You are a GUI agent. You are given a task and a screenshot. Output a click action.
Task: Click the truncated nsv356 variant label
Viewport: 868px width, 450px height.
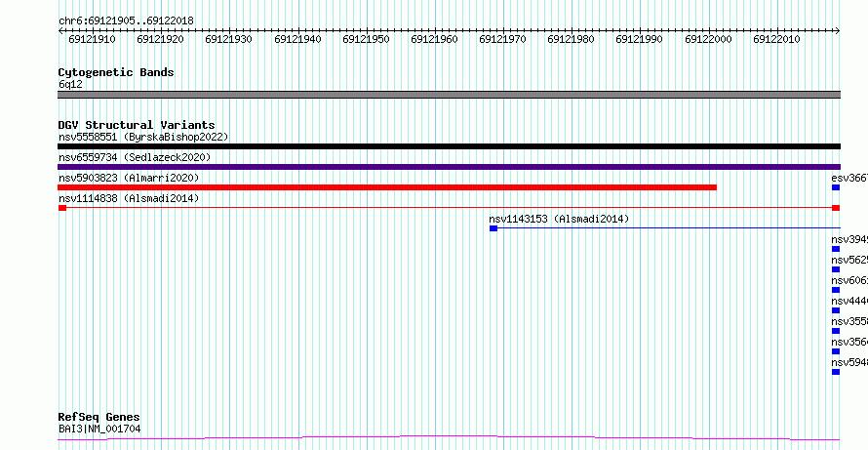[849, 342]
